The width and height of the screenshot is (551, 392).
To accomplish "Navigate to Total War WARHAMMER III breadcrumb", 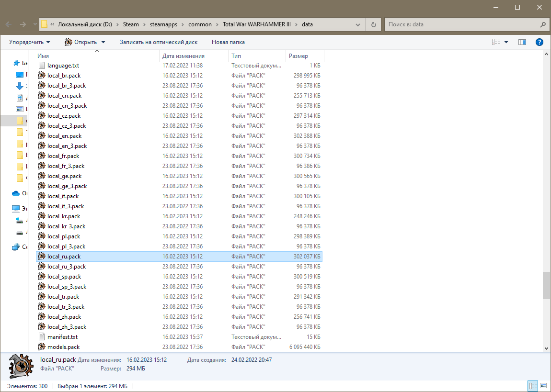I will tap(257, 24).
